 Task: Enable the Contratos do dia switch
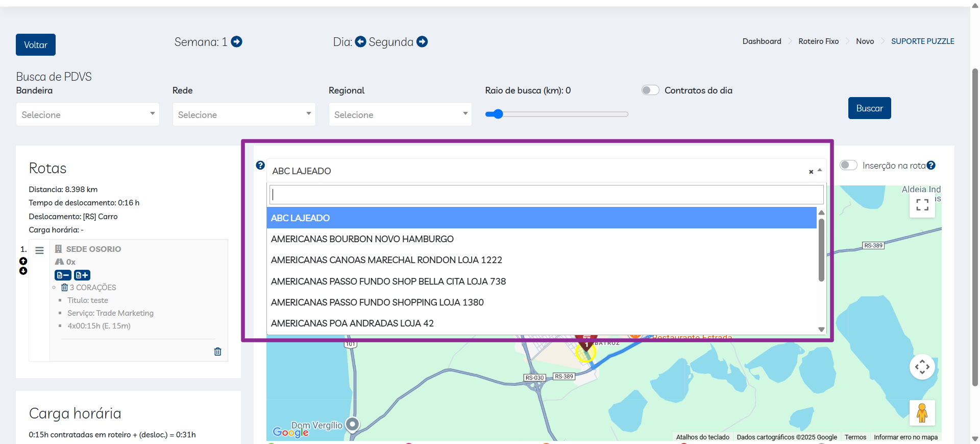pos(650,90)
